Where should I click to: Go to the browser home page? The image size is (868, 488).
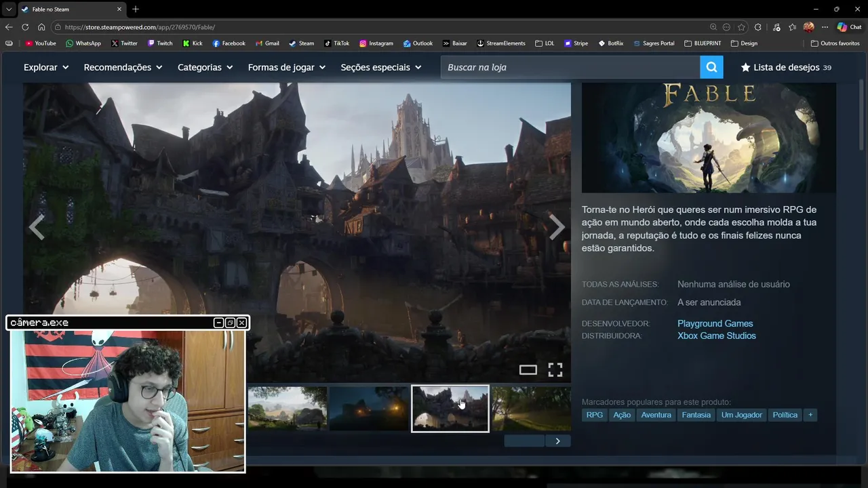[x=41, y=27]
